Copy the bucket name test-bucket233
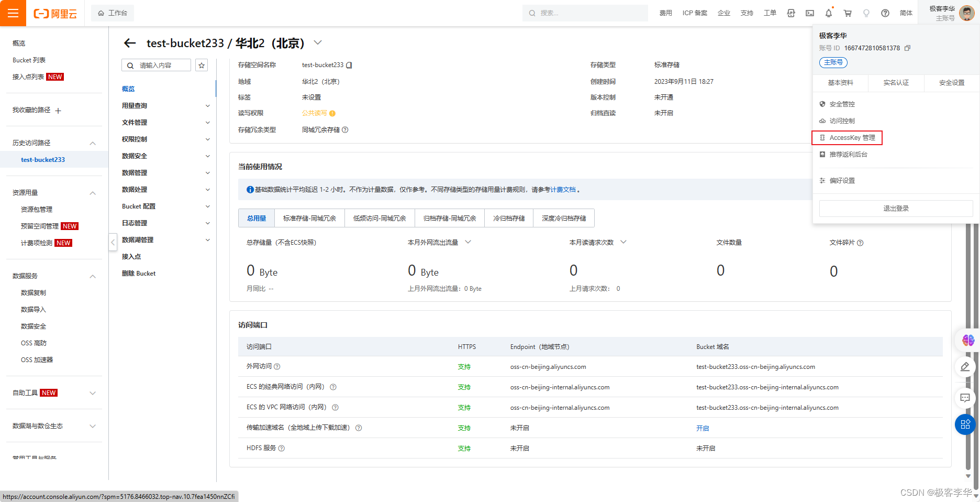 349,65
